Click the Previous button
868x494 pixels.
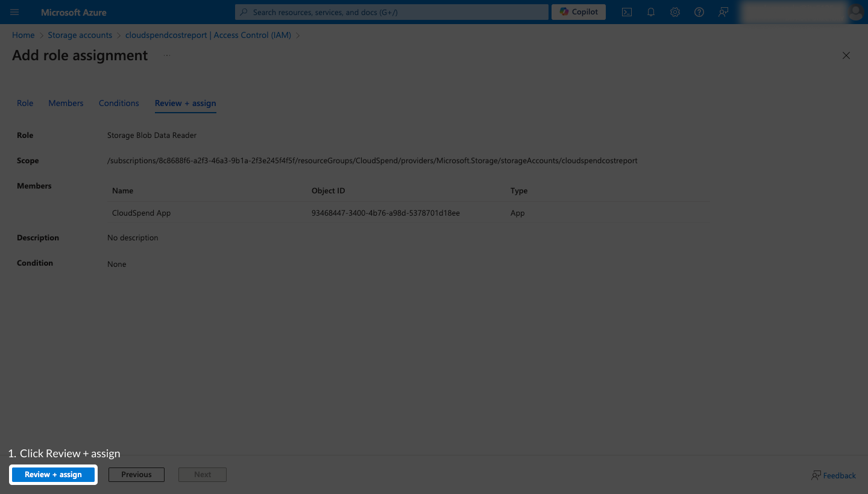tap(136, 475)
